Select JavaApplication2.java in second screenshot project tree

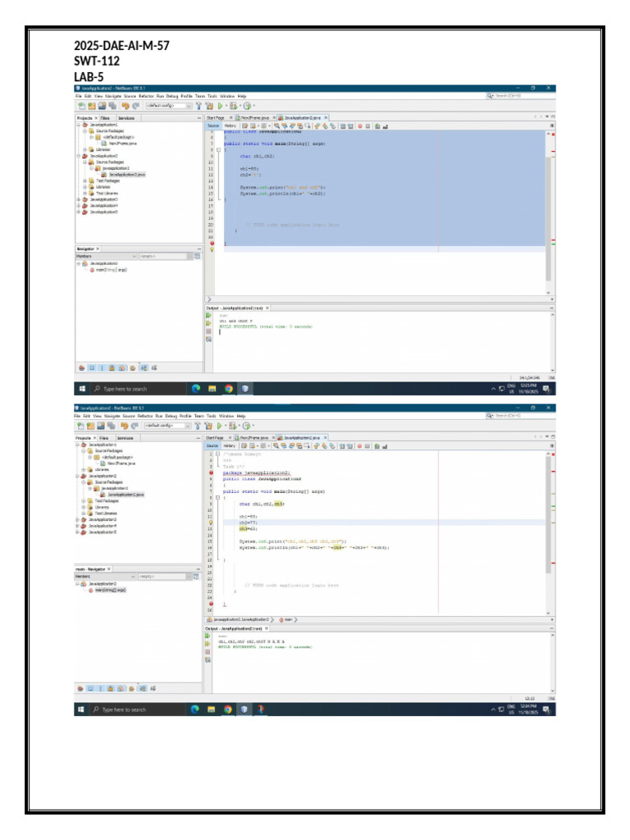pyautogui.click(x=126, y=495)
